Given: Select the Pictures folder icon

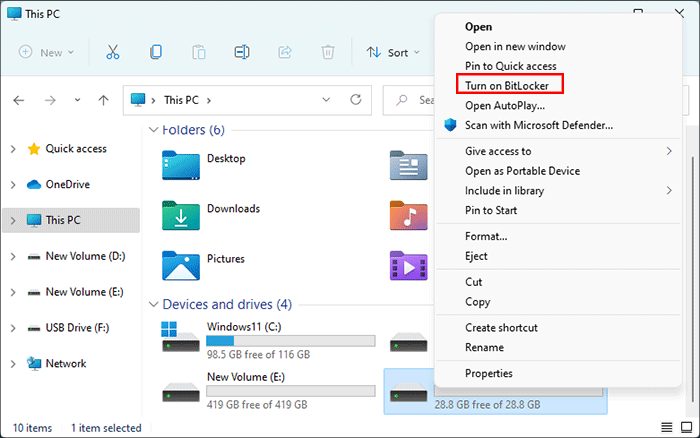Looking at the screenshot, I should point(181,266).
